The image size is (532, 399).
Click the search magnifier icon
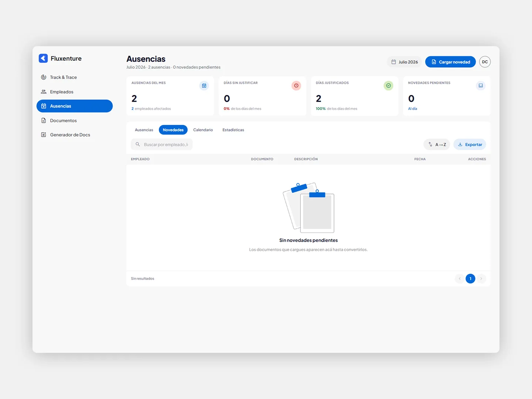pyautogui.click(x=138, y=144)
